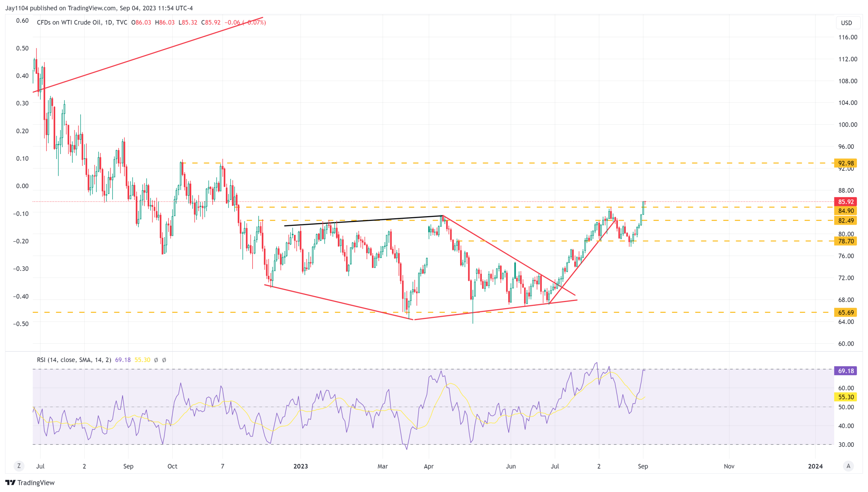Select the 84.90 price level label
This screenshot has height=492, width=868.
846,211
